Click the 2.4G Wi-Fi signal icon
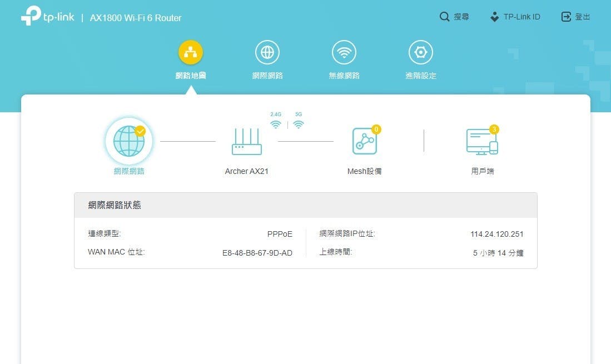This screenshot has width=611, height=364. click(276, 124)
